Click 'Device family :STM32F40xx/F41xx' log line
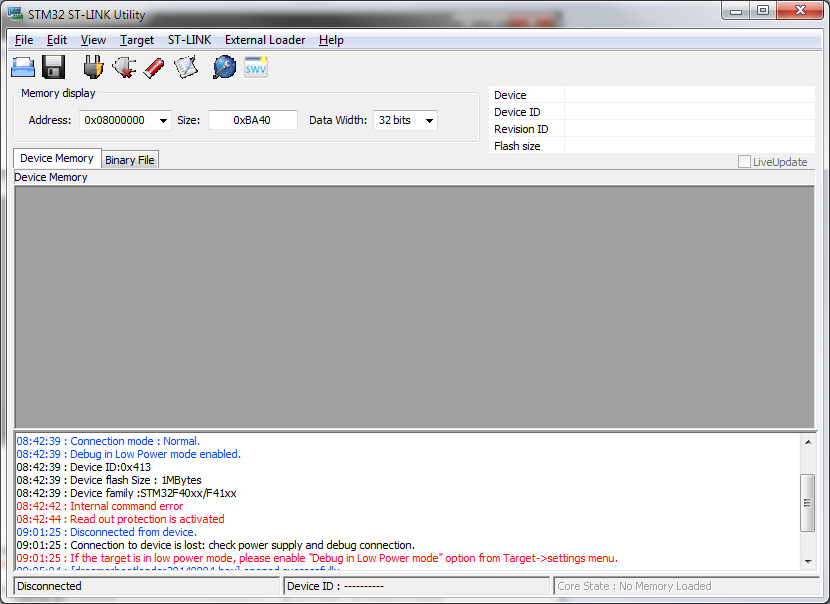The height and width of the screenshot is (604, 830). 127,493
